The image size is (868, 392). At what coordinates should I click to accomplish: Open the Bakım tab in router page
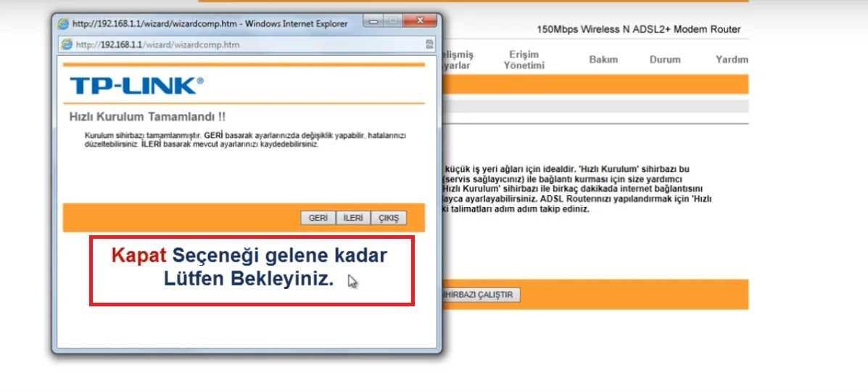[x=603, y=60]
